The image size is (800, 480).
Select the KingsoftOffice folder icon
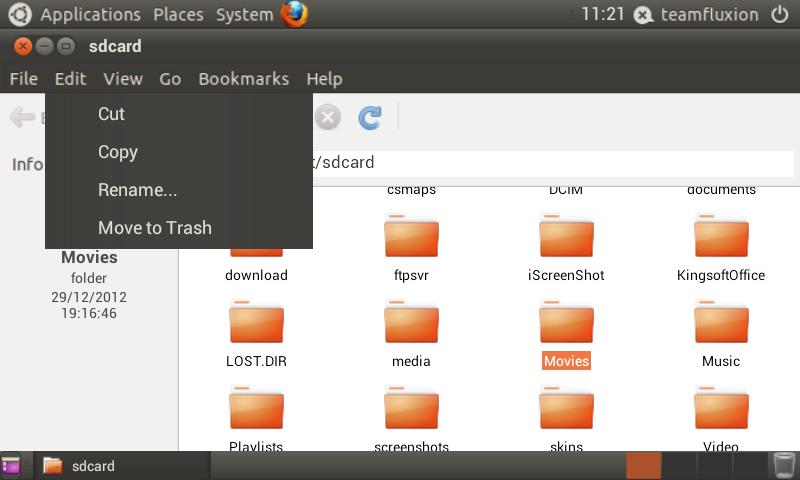coord(721,236)
